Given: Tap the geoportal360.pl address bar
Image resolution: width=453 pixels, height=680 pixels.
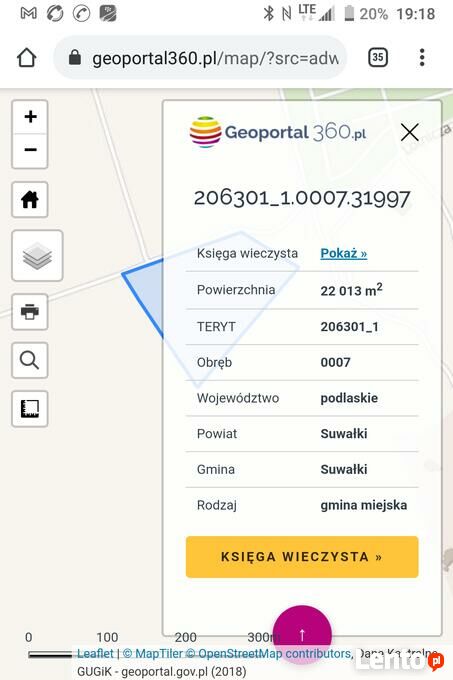Looking at the screenshot, I should coord(200,57).
